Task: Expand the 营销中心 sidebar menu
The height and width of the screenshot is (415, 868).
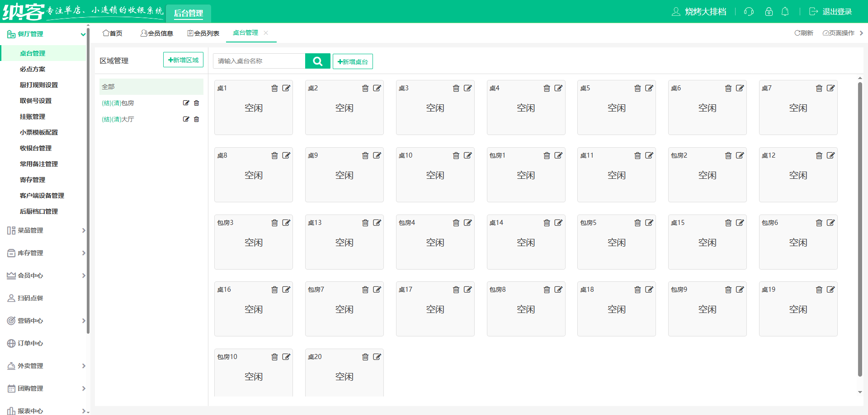Action: click(45, 321)
